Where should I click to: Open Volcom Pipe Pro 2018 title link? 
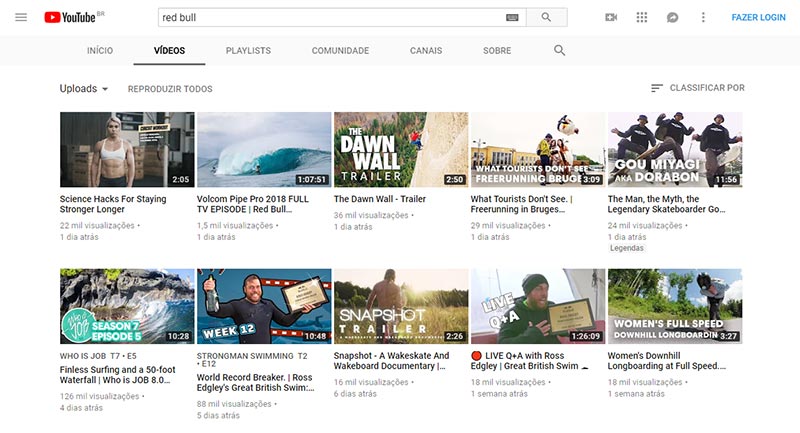[253, 204]
